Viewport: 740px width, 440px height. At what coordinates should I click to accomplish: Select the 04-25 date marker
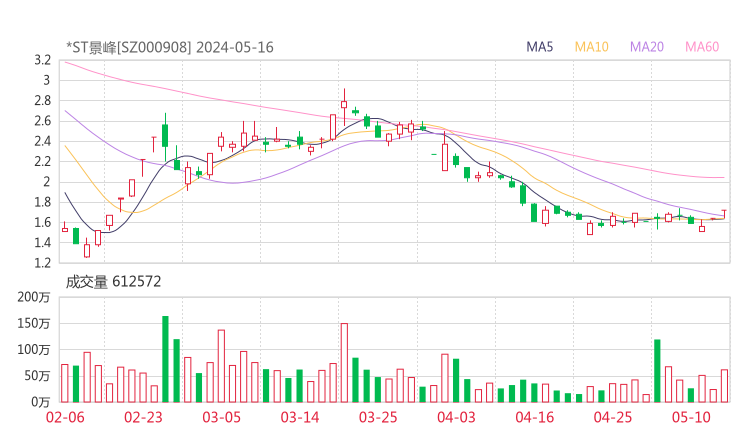click(612, 417)
